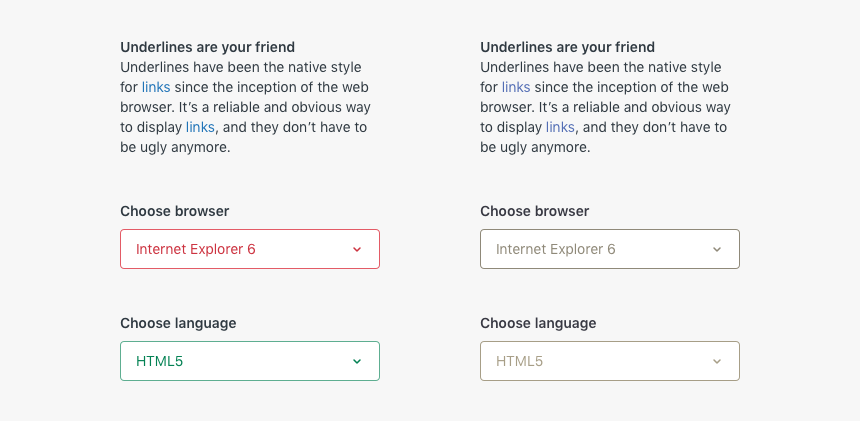This screenshot has width=860, height=421.
Task: Click the 'Choose language' label above the tan dropdown
Action: point(538,323)
